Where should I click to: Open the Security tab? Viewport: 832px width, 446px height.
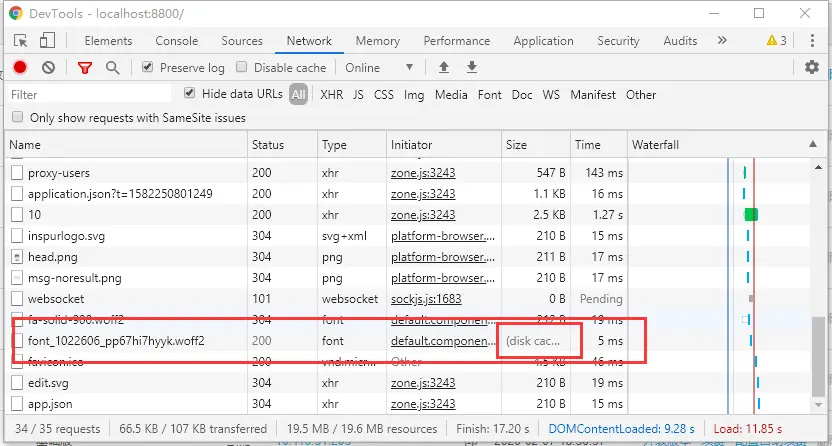pos(618,41)
